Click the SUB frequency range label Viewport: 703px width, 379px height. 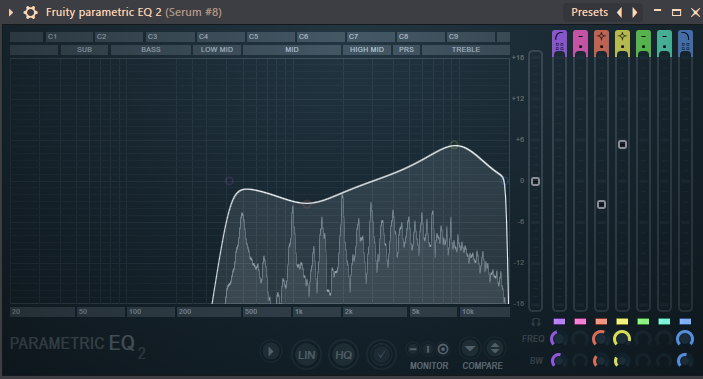(84, 50)
